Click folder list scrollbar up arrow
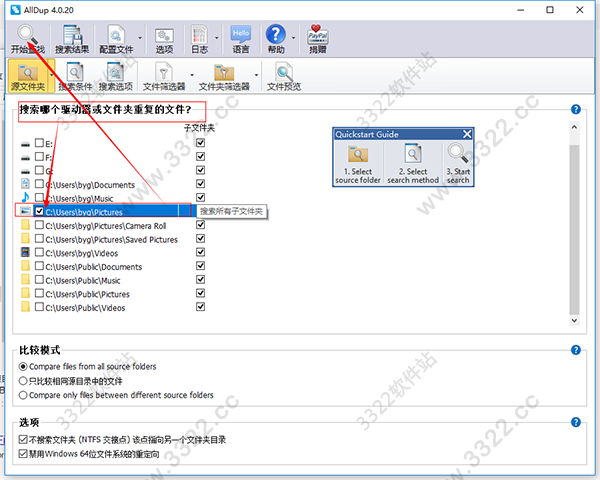The width and height of the screenshot is (600, 480). (574, 127)
